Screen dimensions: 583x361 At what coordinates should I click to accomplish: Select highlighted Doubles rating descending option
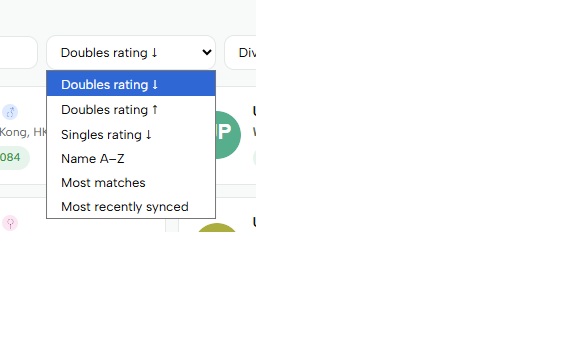[131, 84]
